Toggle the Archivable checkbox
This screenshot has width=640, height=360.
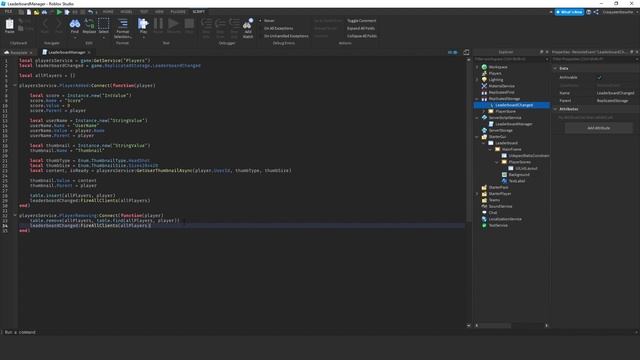[599, 78]
